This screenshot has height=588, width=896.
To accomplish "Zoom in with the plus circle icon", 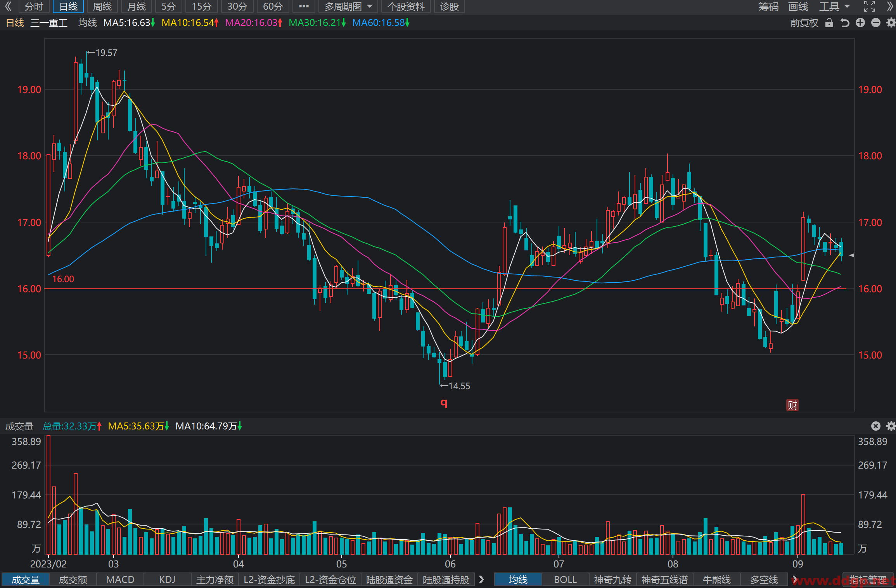I will (860, 23).
